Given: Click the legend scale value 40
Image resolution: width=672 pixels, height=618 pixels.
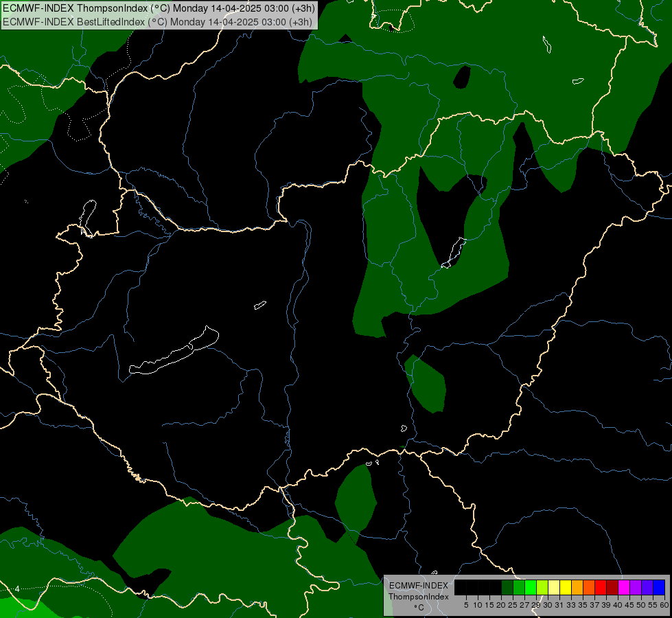Looking at the screenshot, I should click(618, 605).
